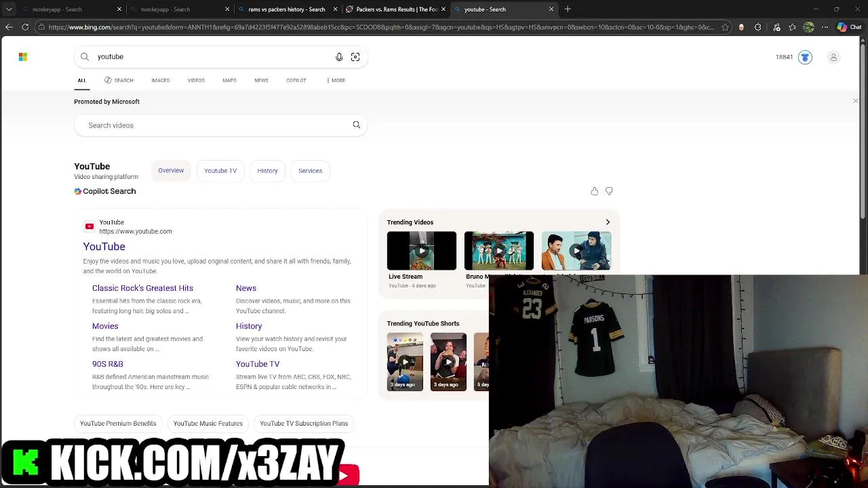868x488 pixels.
Task: Open the News sublink
Action: pyautogui.click(x=246, y=288)
